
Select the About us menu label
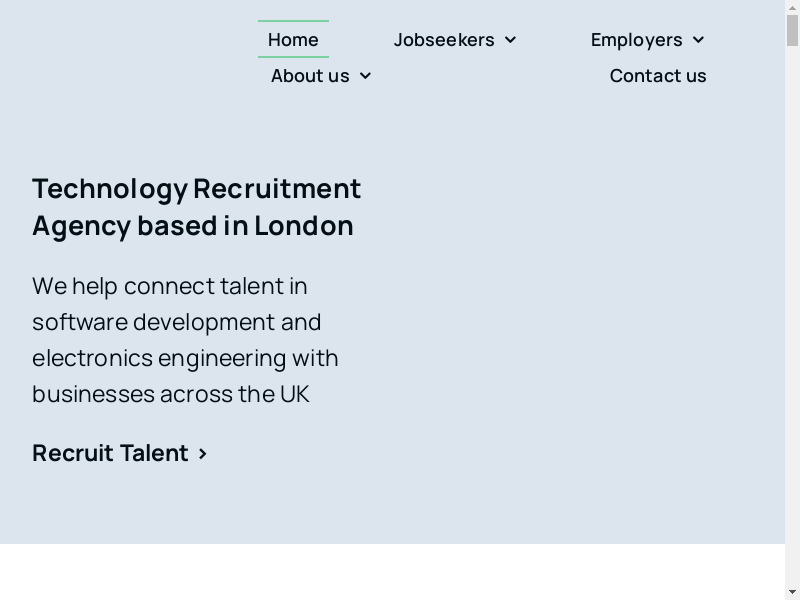click(x=310, y=76)
